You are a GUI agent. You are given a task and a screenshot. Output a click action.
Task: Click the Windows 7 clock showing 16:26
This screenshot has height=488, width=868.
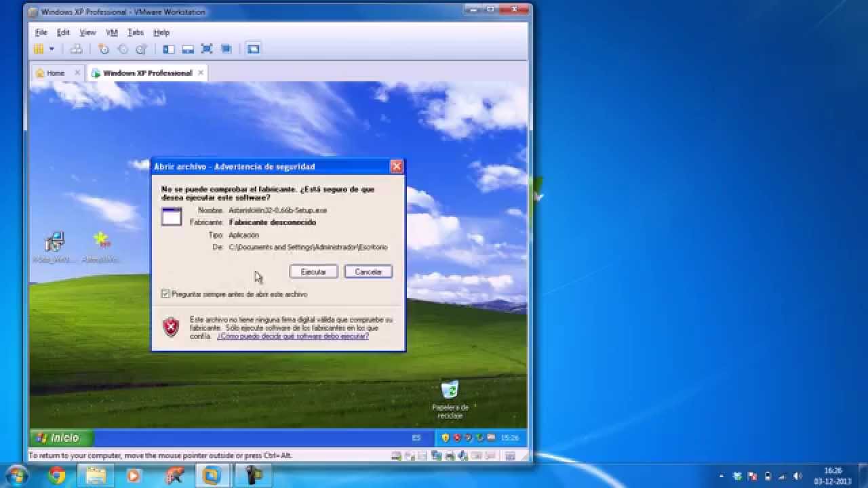[x=833, y=476]
